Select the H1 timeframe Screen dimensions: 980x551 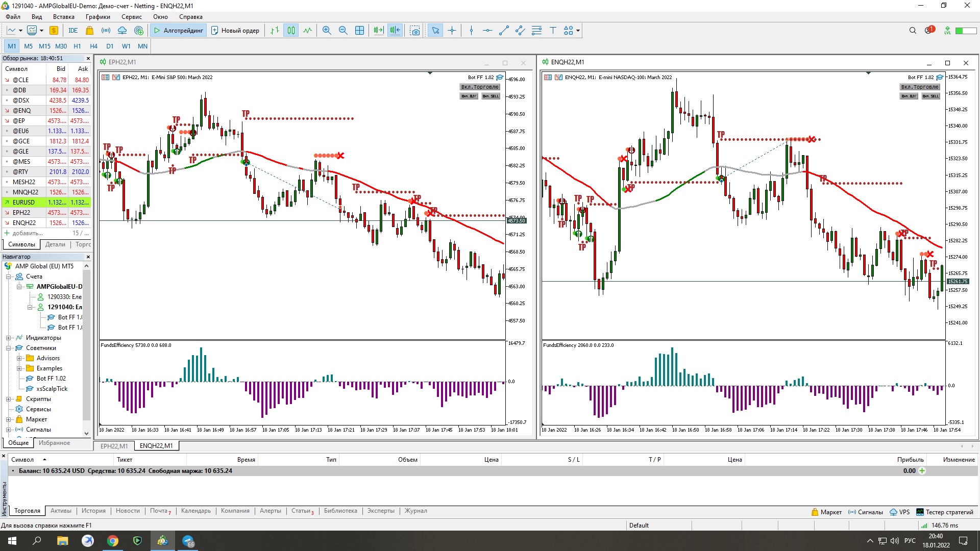pos(77,46)
